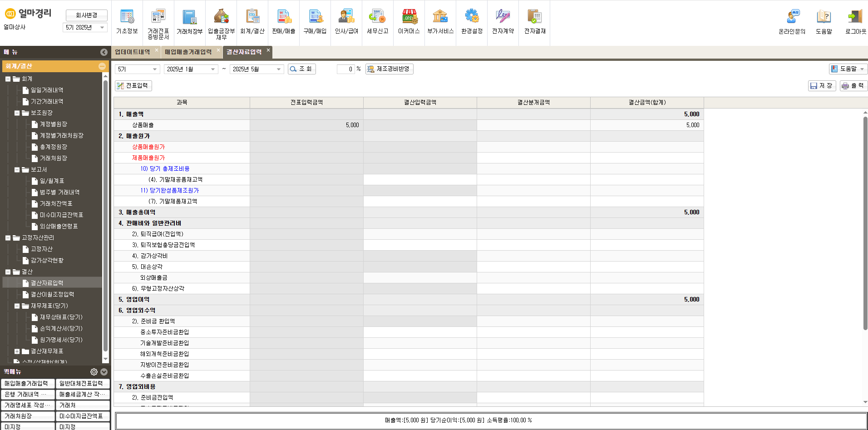Open the 5기 period dropdown in filter bar
The width and height of the screenshot is (868, 430).
coord(137,69)
